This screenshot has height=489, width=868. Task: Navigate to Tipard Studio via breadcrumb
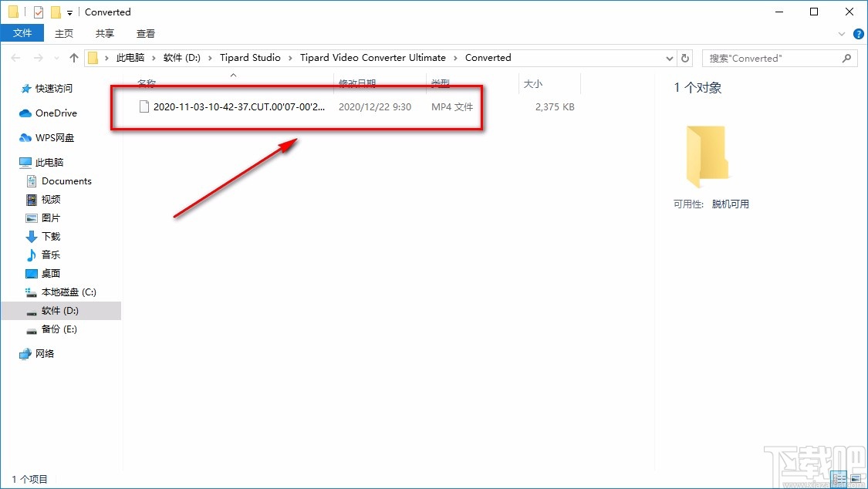pos(250,57)
